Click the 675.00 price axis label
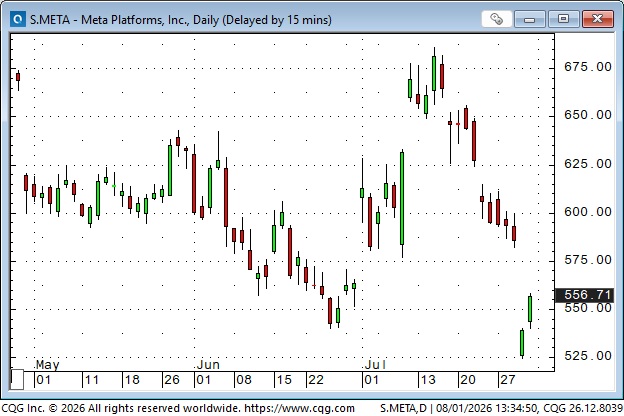The image size is (624, 416). (588, 67)
